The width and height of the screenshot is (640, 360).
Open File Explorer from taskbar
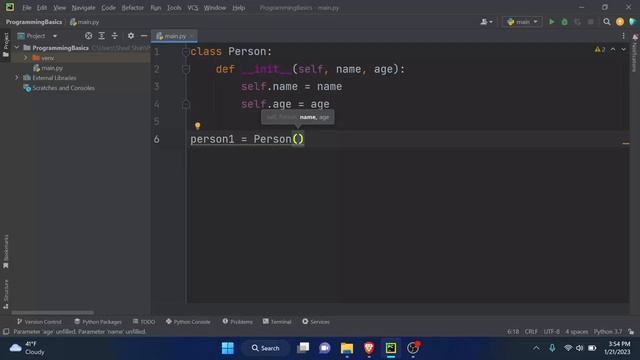click(x=347, y=348)
